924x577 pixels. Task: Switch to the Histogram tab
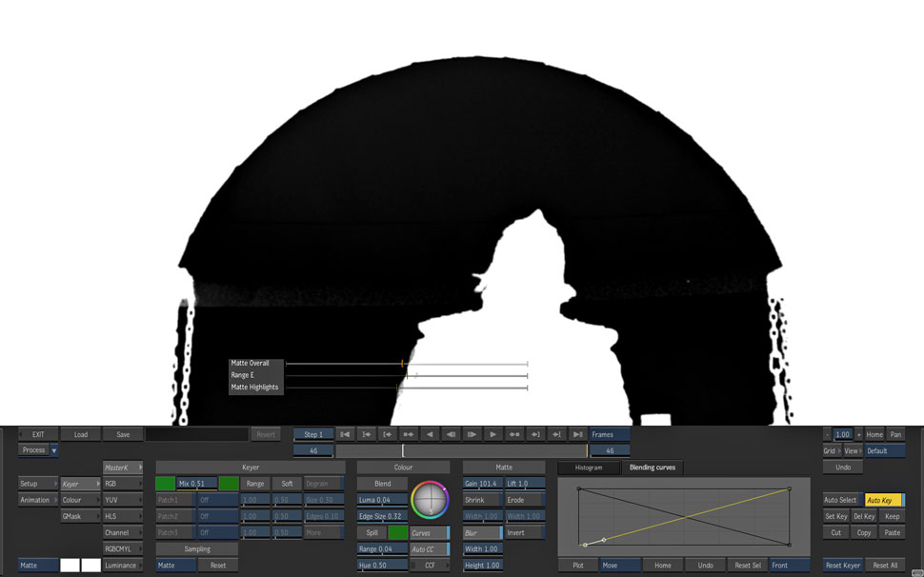click(589, 468)
